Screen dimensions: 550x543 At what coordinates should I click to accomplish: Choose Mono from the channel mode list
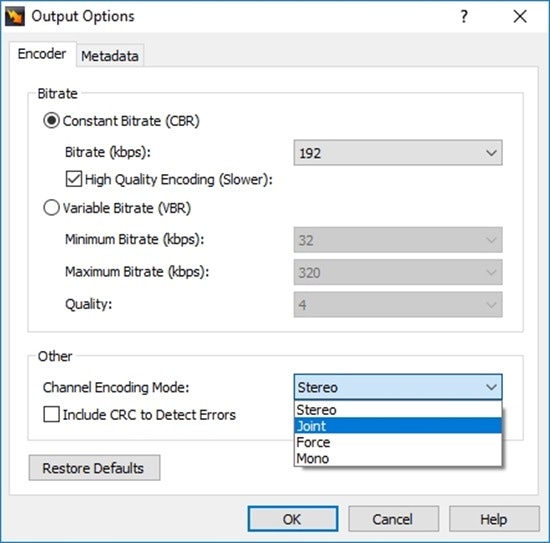point(398,458)
